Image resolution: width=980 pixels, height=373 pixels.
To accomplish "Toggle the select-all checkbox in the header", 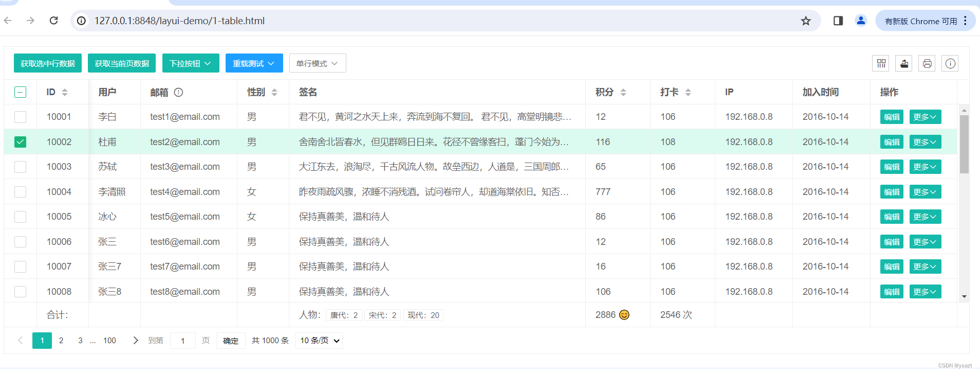I will (20, 93).
